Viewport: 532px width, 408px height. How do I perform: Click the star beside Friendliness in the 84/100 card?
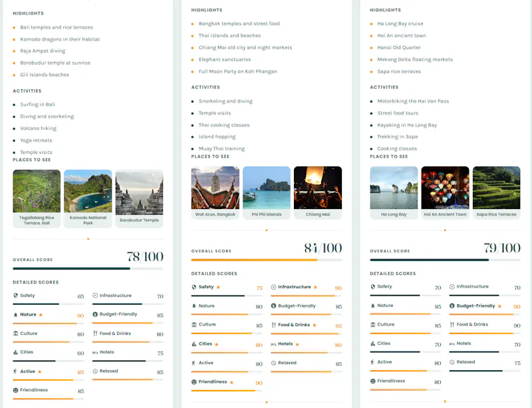(x=231, y=382)
